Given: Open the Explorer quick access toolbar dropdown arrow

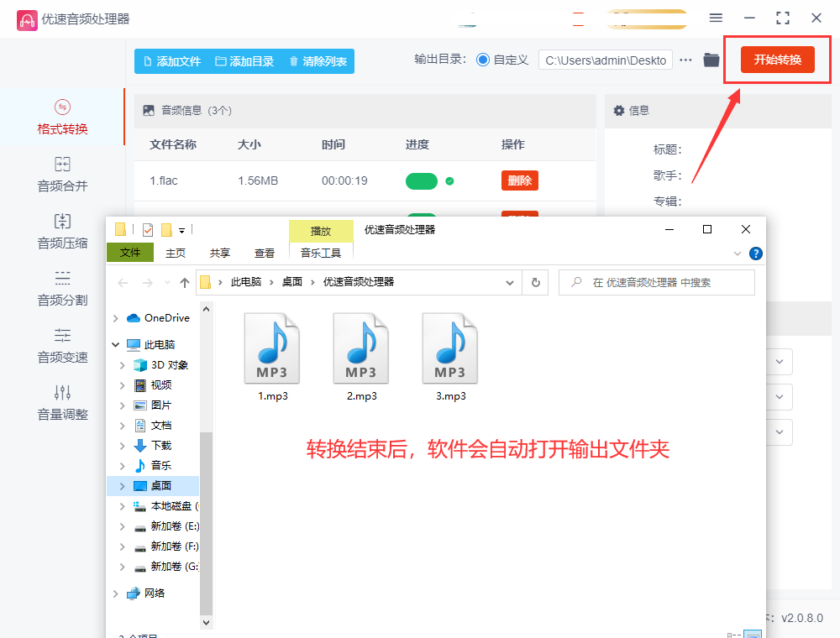Looking at the screenshot, I should click(182, 231).
